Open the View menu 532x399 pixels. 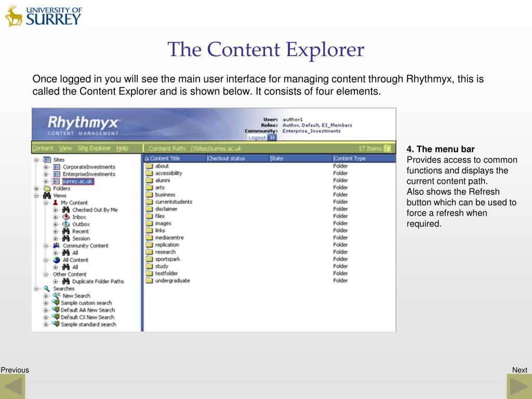click(x=65, y=148)
